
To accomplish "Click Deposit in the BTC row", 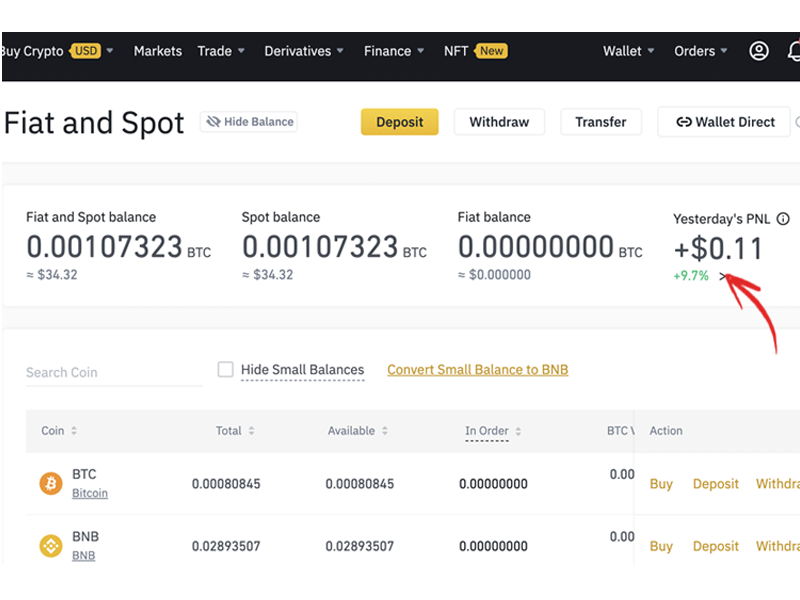I will click(x=715, y=484).
